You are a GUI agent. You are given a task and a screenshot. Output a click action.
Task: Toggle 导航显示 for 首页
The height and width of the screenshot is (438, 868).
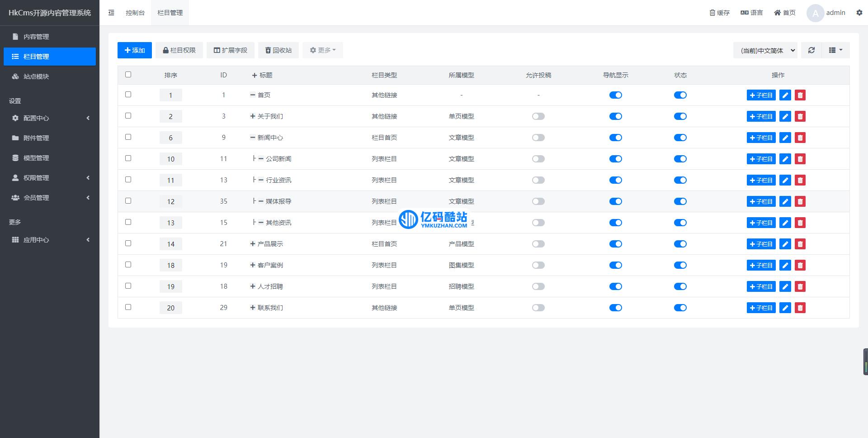coord(616,95)
